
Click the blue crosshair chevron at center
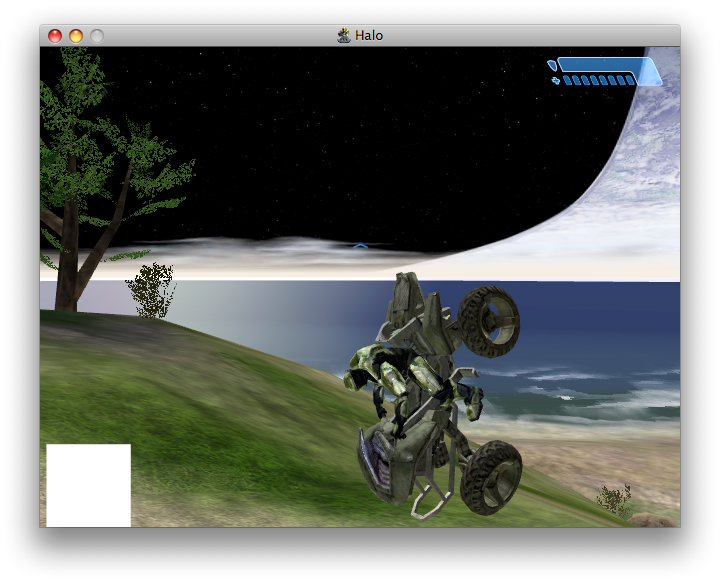coord(360,247)
